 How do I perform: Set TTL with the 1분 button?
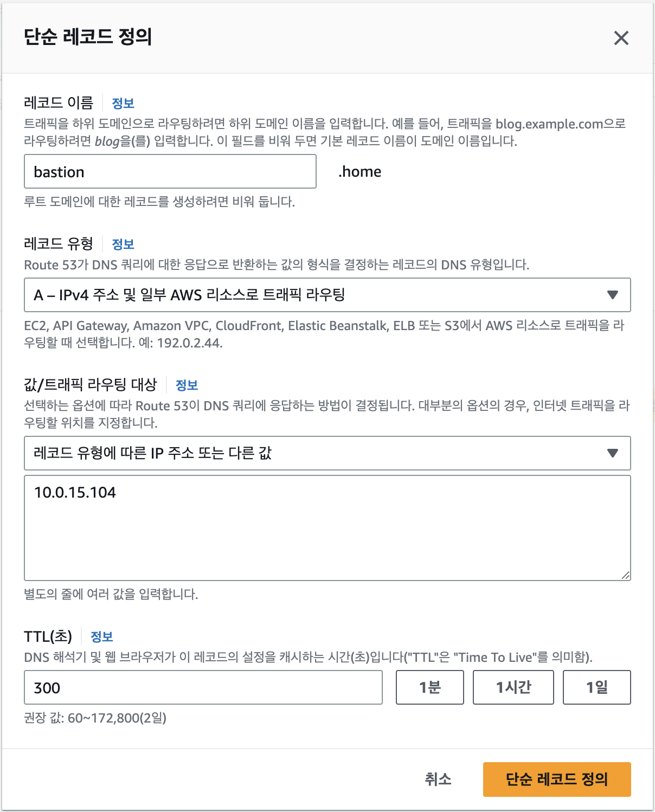tap(429, 687)
